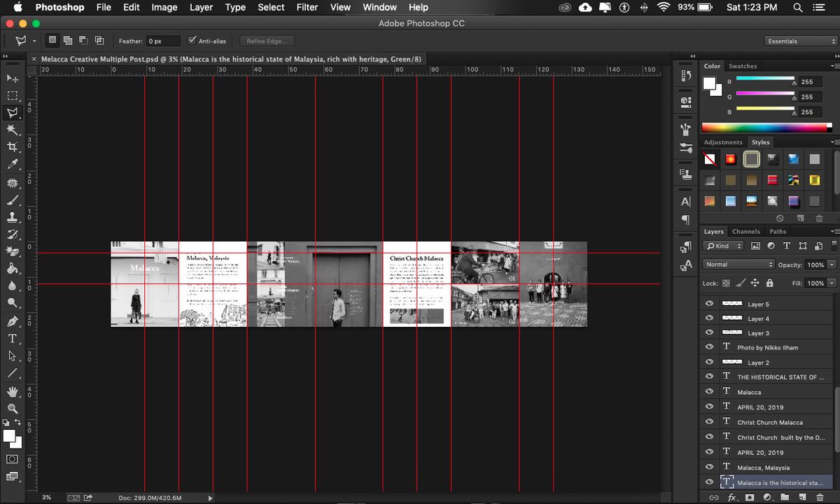Click the foreground color swatch in Color panel
Screen dimensions: 840x504
pyautogui.click(x=709, y=83)
